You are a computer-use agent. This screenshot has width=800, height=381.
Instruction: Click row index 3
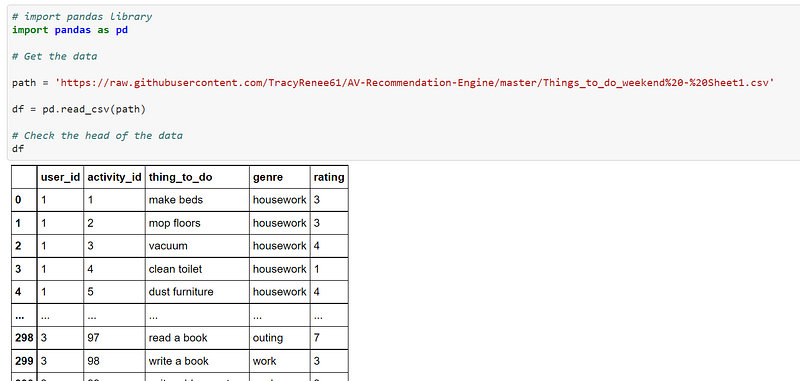coord(24,269)
